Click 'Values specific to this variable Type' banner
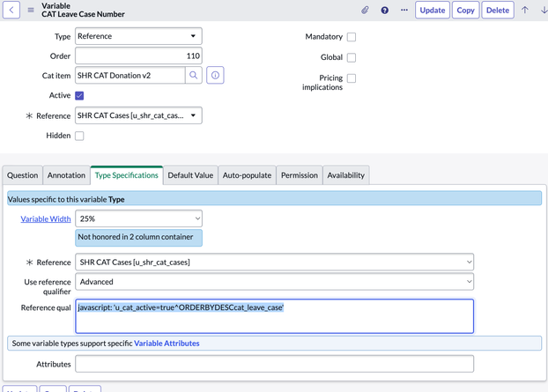This screenshot has width=548, height=392. [274, 198]
